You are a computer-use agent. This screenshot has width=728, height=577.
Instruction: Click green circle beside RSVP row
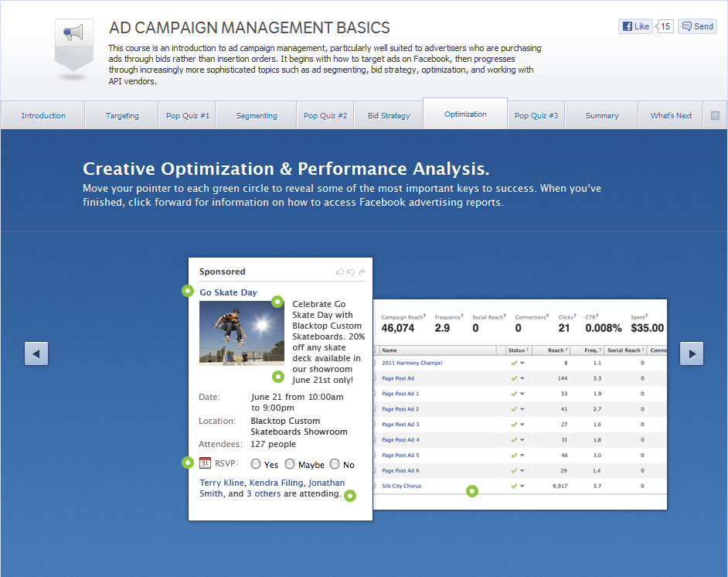pyautogui.click(x=188, y=463)
